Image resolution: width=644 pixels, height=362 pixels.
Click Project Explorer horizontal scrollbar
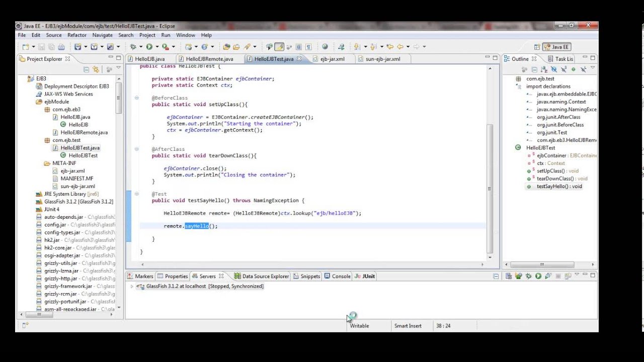(x=39, y=315)
